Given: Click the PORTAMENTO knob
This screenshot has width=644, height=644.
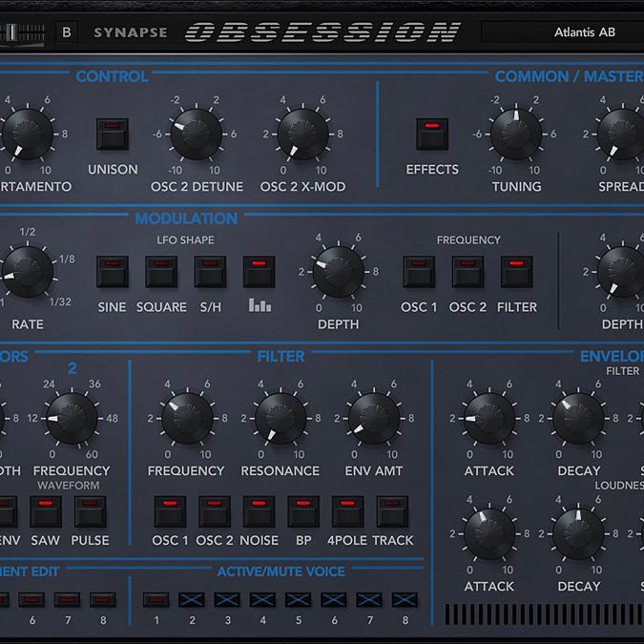Looking at the screenshot, I should click(27, 134).
